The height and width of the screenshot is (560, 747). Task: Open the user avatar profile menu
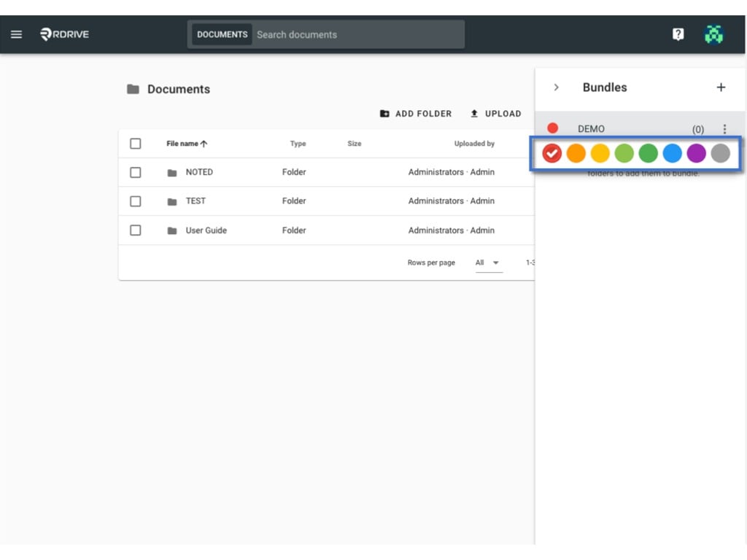pyautogui.click(x=713, y=34)
